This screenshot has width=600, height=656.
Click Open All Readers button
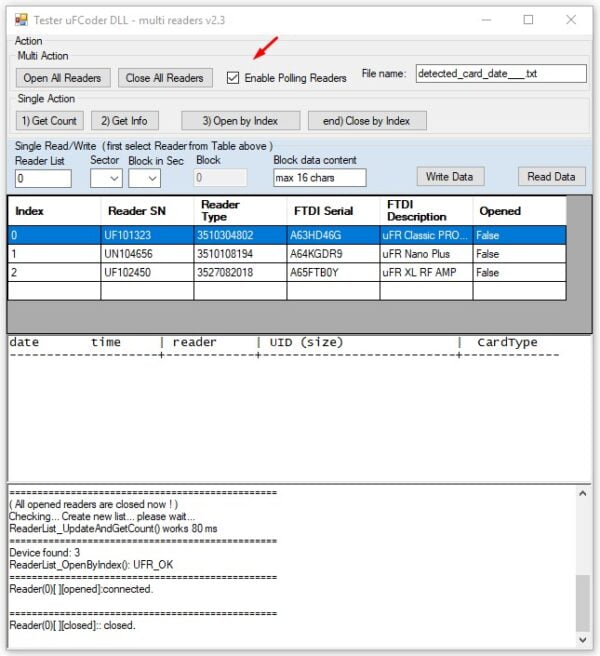click(x=63, y=78)
